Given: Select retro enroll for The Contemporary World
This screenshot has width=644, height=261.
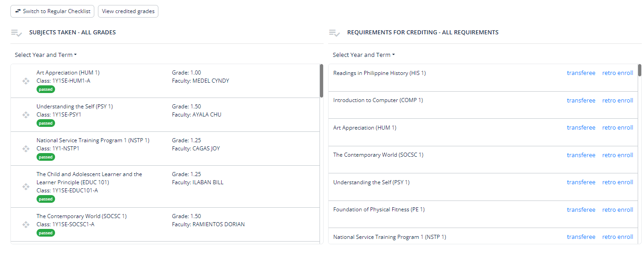Looking at the screenshot, I should pyautogui.click(x=617, y=155).
